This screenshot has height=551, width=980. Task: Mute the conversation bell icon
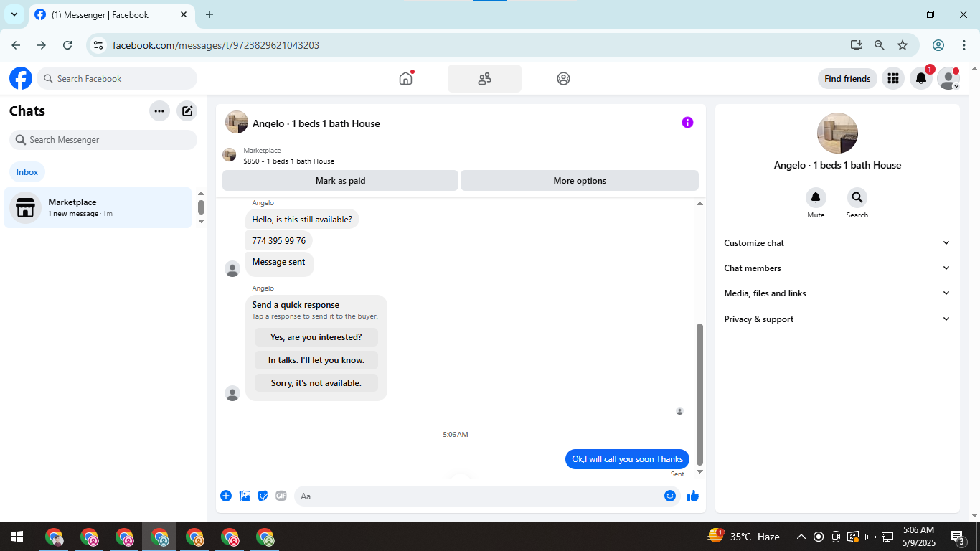pos(816,198)
